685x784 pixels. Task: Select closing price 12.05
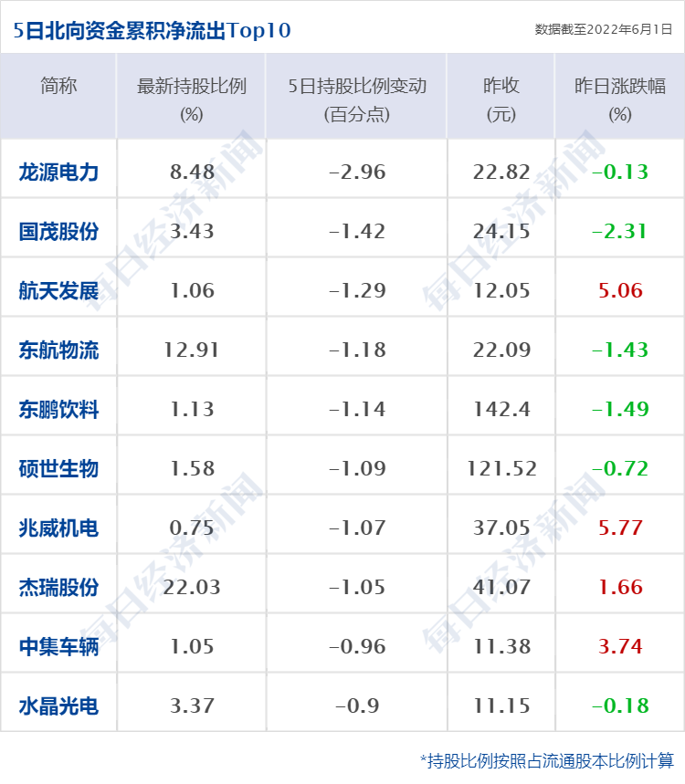pos(501,290)
